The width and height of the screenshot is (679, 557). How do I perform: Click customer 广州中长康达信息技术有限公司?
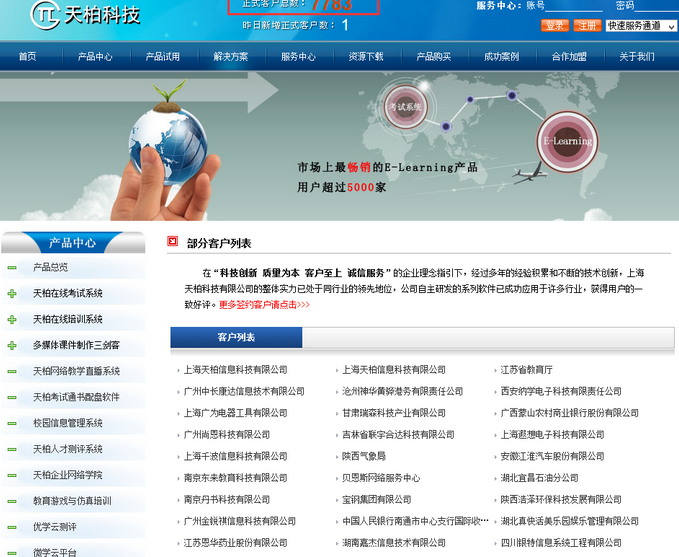tap(244, 392)
